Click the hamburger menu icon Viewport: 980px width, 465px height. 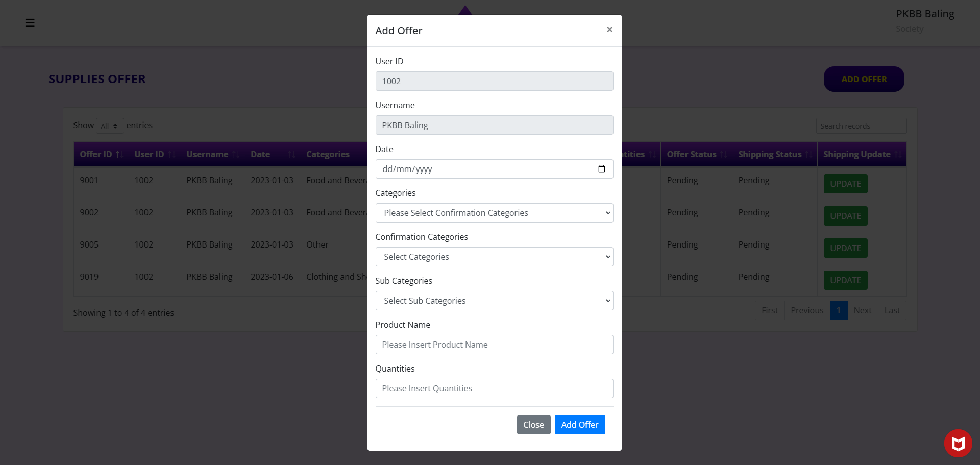tap(30, 22)
